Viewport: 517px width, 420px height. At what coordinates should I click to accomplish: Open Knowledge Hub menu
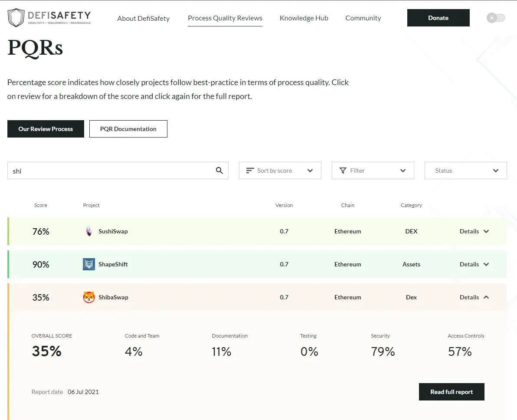click(304, 18)
